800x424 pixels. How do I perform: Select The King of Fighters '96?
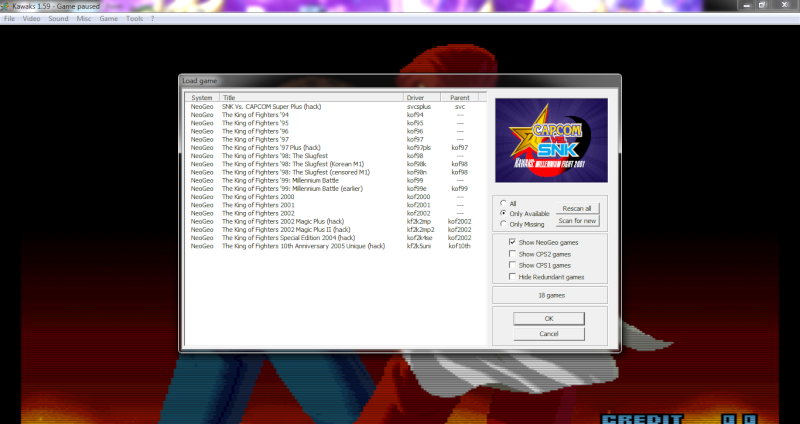pos(335,131)
